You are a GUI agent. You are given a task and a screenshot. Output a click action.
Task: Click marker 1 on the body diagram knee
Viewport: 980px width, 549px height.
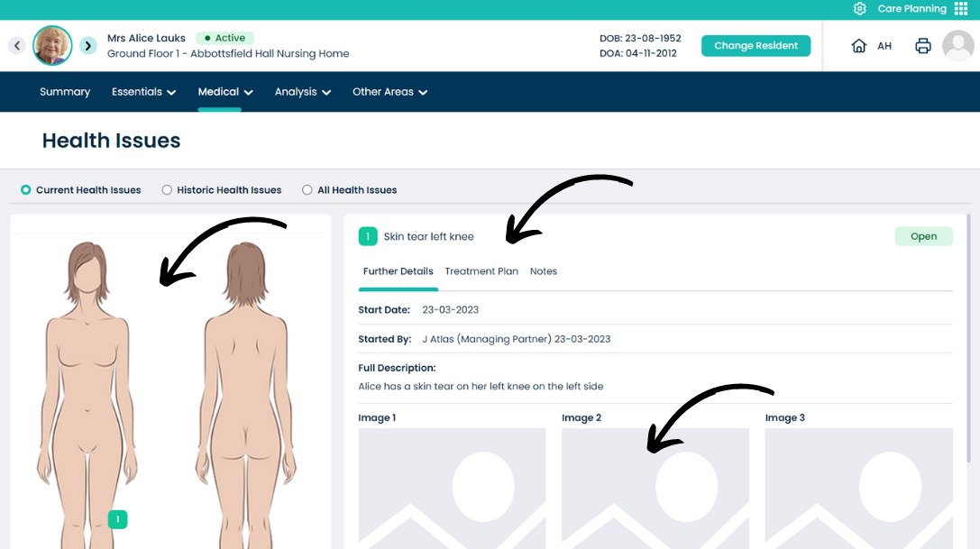coord(117,519)
